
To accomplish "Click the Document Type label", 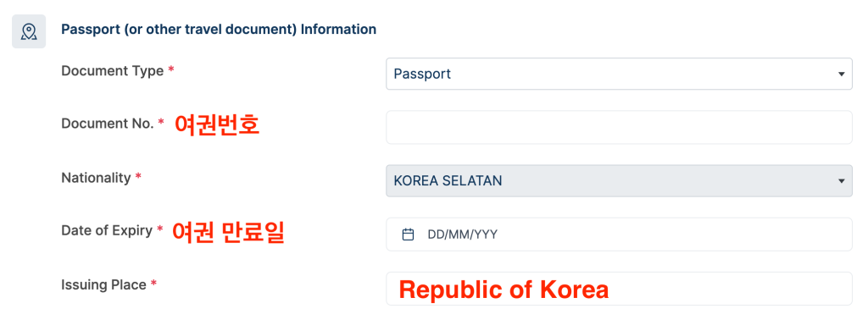I will pos(113,71).
